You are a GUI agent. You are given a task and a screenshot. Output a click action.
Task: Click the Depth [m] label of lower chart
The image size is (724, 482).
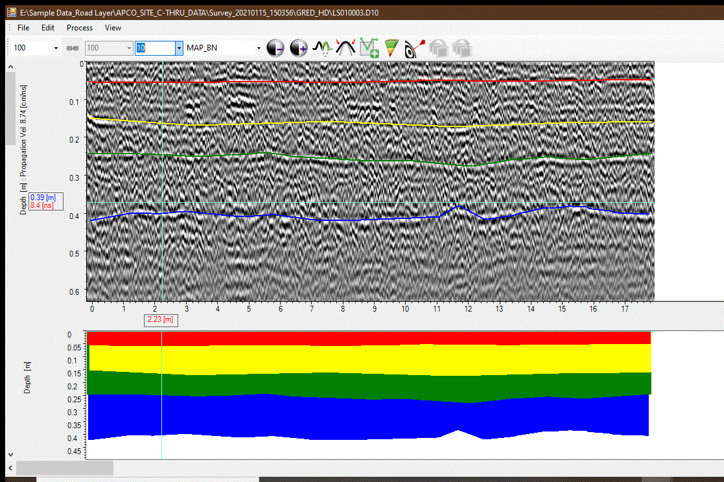[27, 378]
